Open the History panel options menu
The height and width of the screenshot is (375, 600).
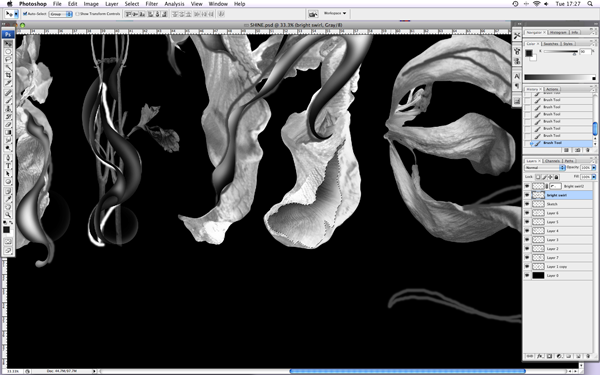(594, 89)
